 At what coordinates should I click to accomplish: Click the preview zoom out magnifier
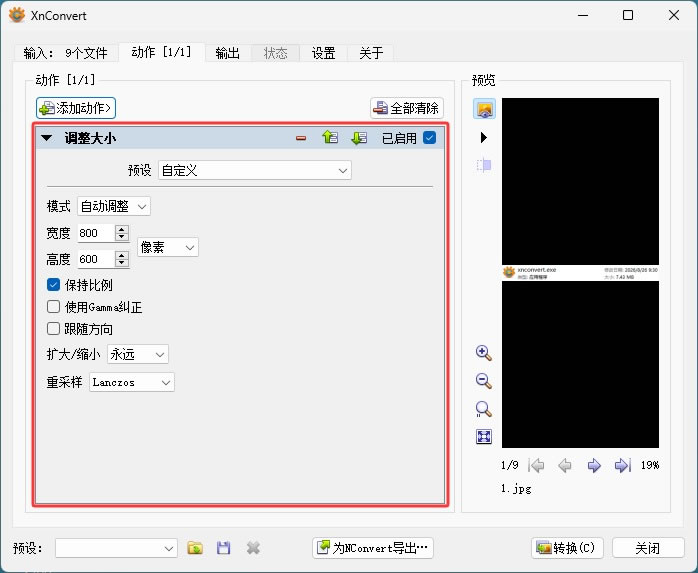pos(483,381)
